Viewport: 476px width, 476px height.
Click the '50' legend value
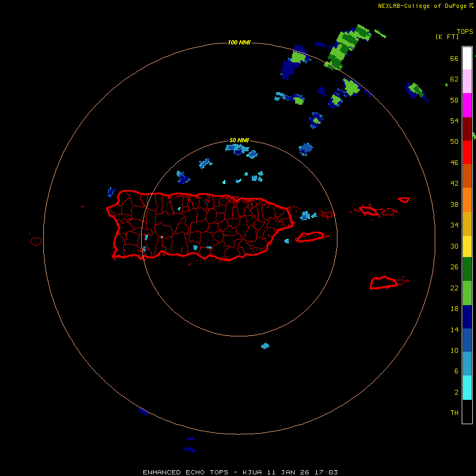(x=454, y=141)
